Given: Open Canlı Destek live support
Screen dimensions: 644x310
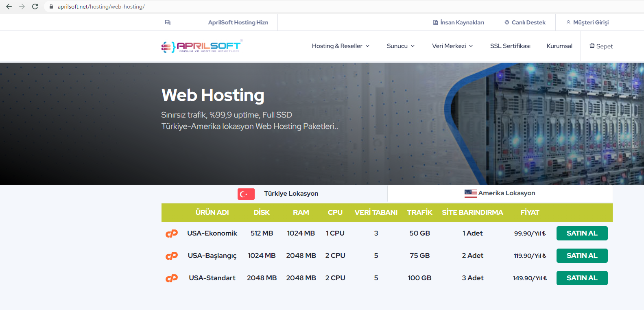Looking at the screenshot, I should [525, 22].
